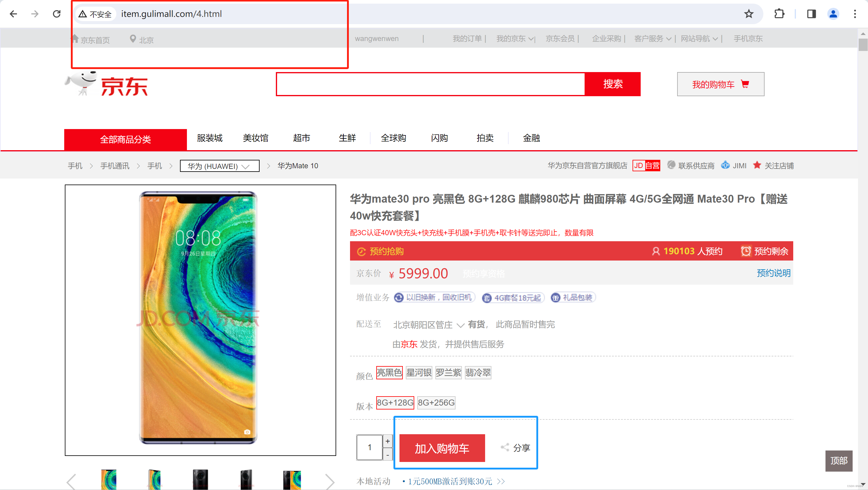
Task: Click the 京东 dog logo
Action: 106,84
